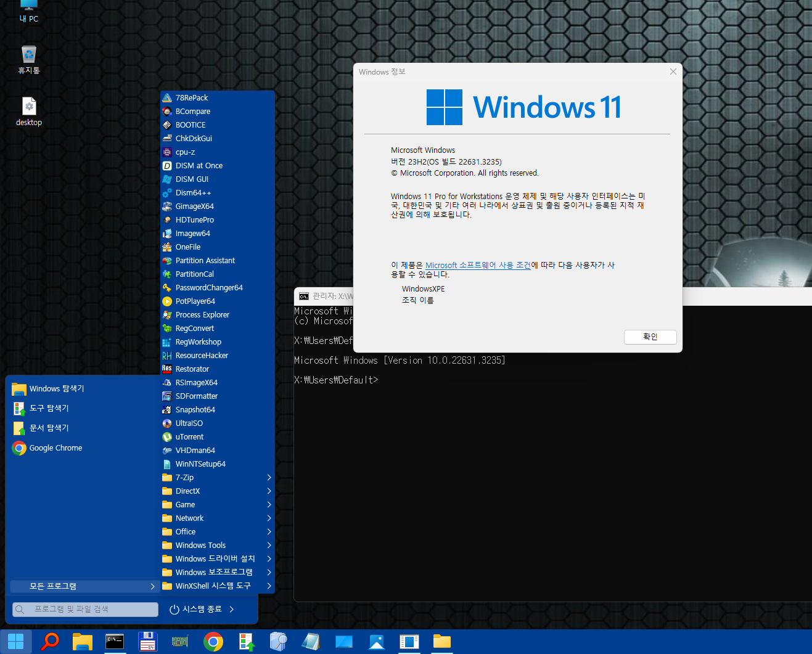Viewport: 812px width, 654px height.
Task: Click Chrome icon on the taskbar
Action: pyautogui.click(x=213, y=642)
